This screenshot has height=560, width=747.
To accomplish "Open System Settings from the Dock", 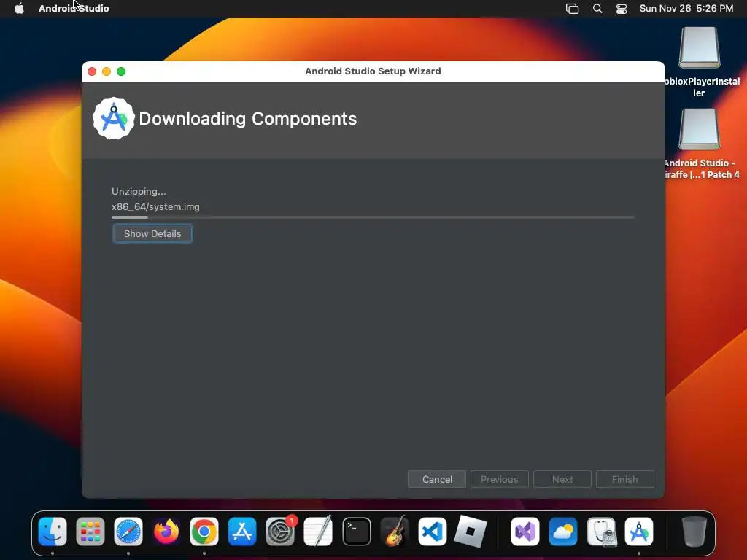I will 280,532.
